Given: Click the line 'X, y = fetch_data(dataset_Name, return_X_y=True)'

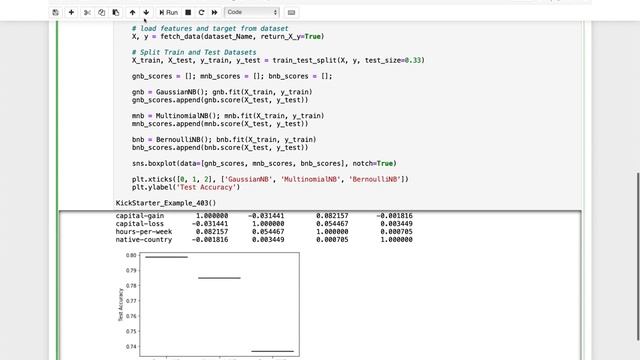Looking at the screenshot, I should (x=228, y=37).
